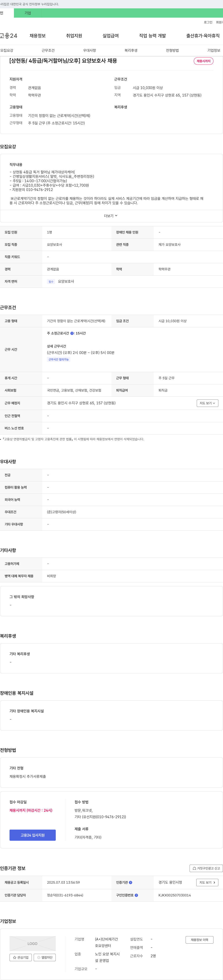Click the company LOGO placeholder image

(x=33, y=944)
